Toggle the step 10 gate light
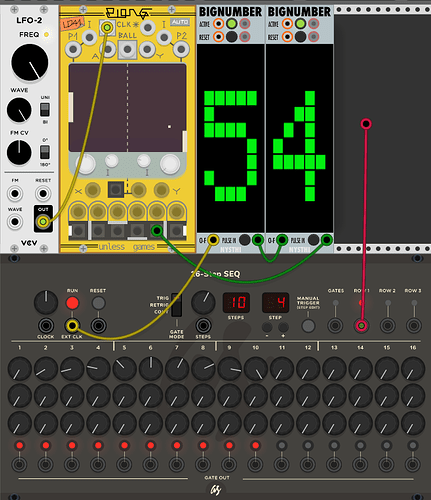Image resolution: width=431 pixels, height=500 pixels. pyautogui.click(x=255, y=445)
